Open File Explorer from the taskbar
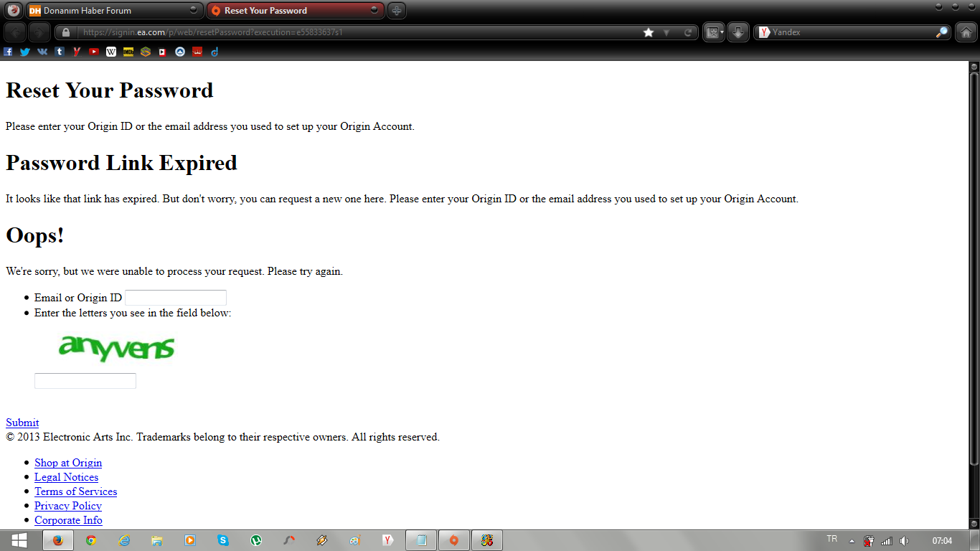The height and width of the screenshot is (551, 980). pyautogui.click(x=157, y=540)
